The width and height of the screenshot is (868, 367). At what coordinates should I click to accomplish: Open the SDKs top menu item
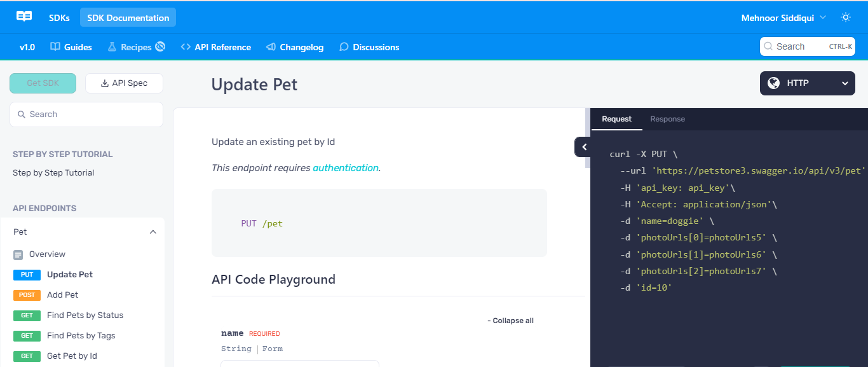[x=59, y=18]
